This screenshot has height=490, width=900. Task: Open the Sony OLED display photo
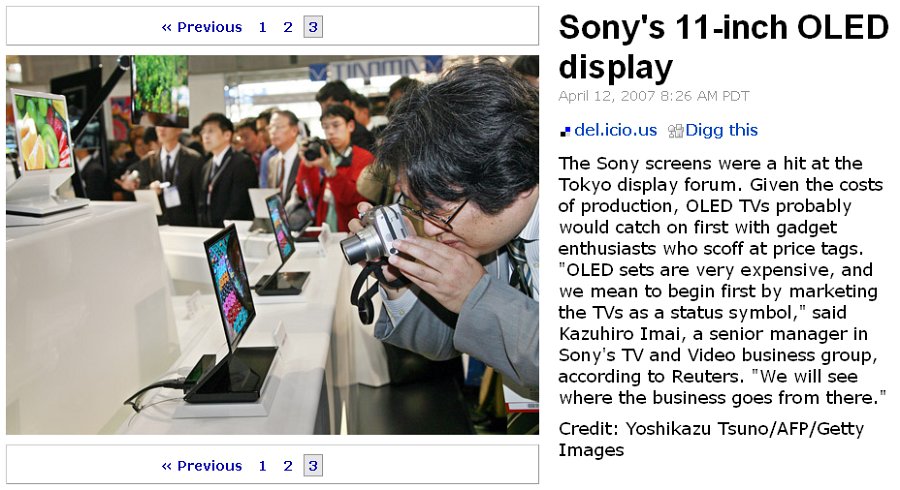pyautogui.click(x=273, y=245)
